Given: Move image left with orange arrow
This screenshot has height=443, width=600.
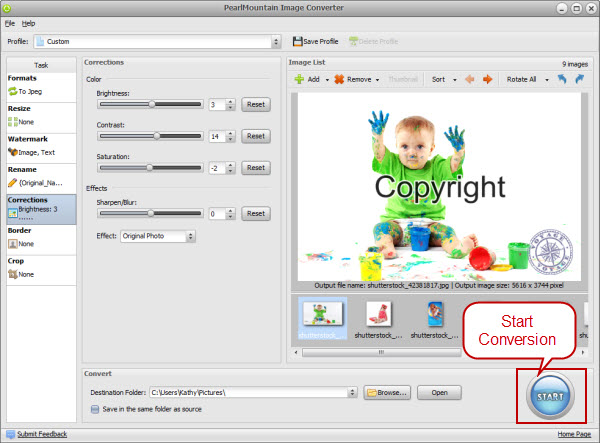Looking at the screenshot, I should pyautogui.click(x=469, y=79).
